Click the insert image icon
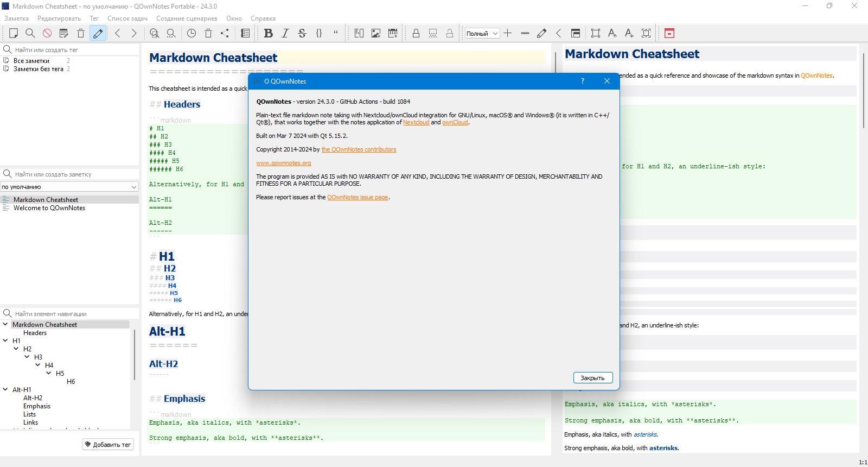This screenshot has height=467, width=868. 376,33
